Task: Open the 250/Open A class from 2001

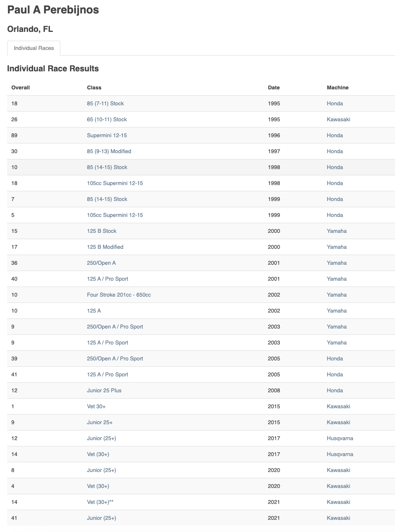Action: tap(101, 263)
